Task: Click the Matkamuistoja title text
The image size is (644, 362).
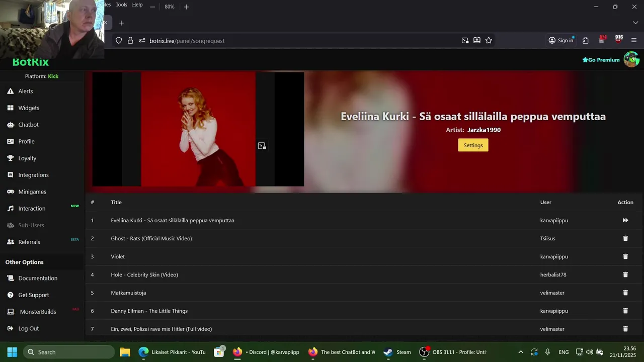Action: click(x=128, y=293)
